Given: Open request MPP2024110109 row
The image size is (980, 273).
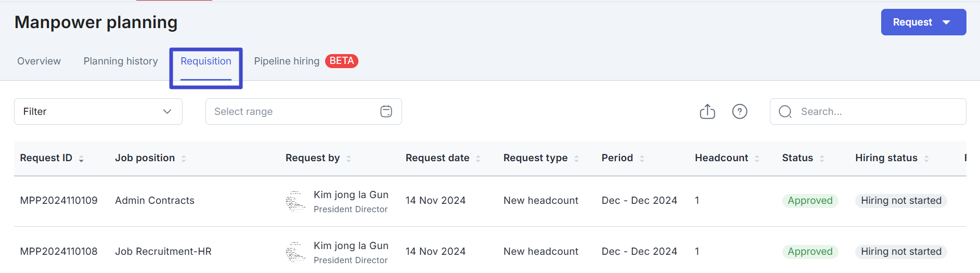Looking at the screenshot, I should 59,201.
